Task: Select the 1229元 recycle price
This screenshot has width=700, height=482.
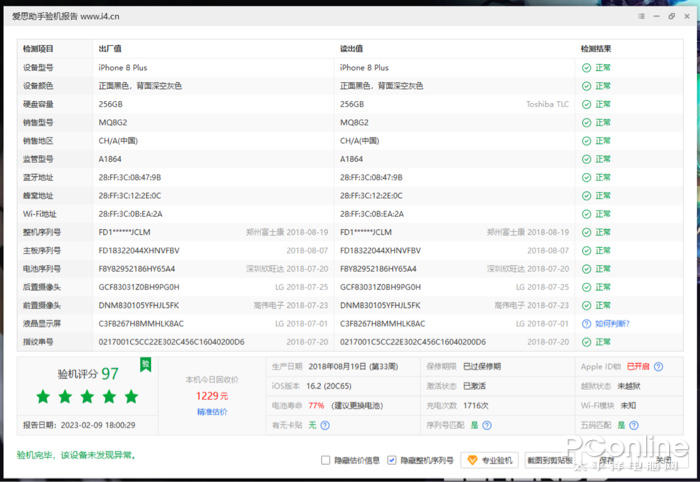Action: tap(212, 396)
